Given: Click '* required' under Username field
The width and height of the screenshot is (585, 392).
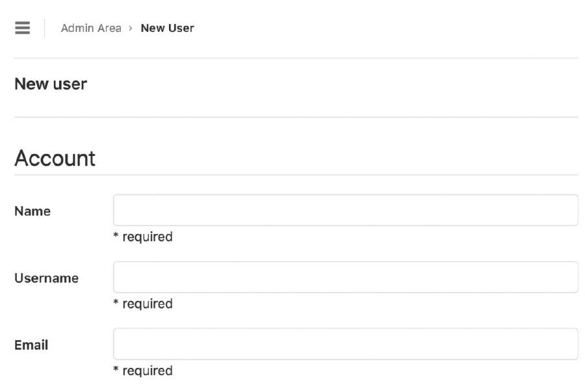Looking at the screenshot, I should [x=143, y=304].
